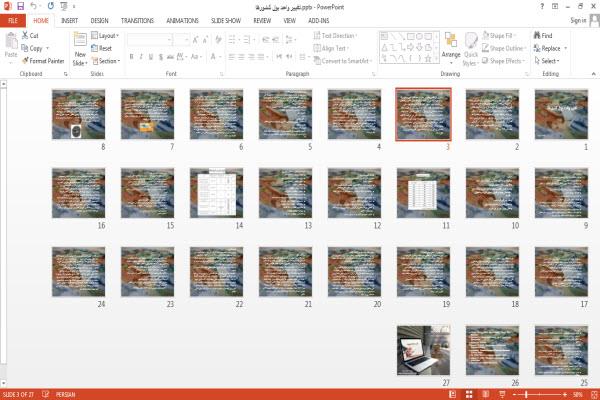Click Sign in link
This screenshot has height=400, width=600.
click(578, 20)
